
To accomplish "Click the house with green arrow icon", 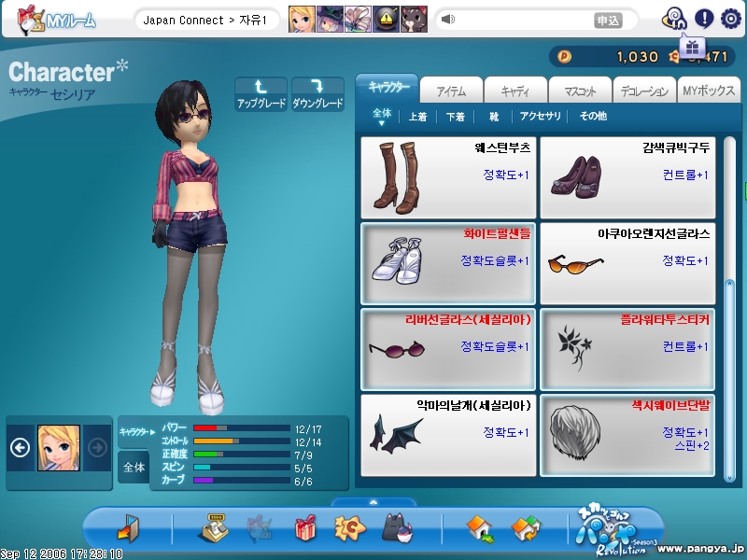I will point(480,530).
